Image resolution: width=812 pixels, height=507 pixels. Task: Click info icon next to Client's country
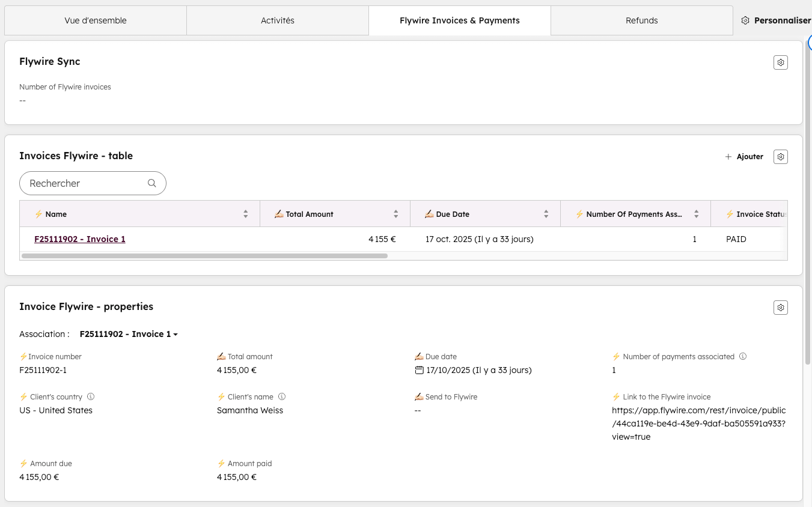pyautogui.click(x=91, y=396)
